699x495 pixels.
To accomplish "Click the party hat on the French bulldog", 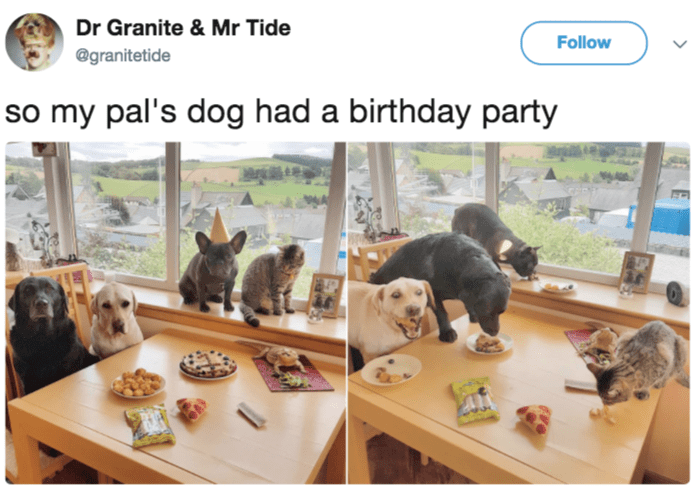I will point(219,226).
